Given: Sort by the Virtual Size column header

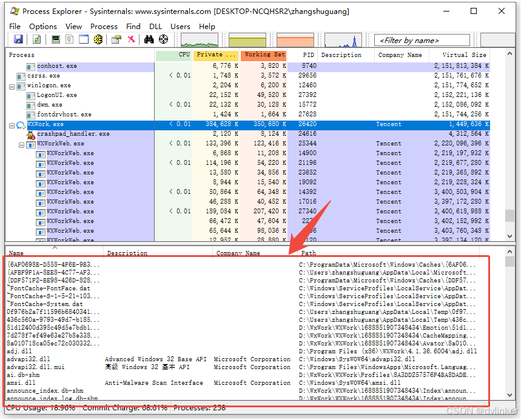Looking at the screenshot, I should [460, 55].
